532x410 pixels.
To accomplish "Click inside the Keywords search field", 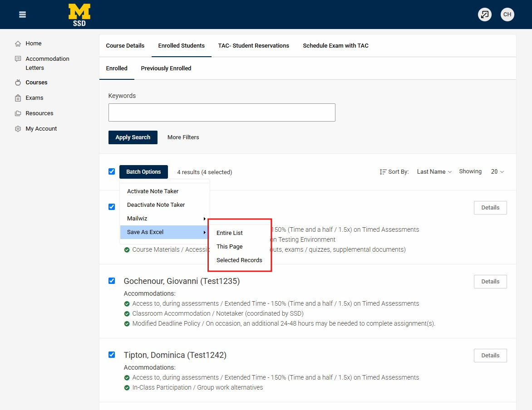I will point(222,112).
